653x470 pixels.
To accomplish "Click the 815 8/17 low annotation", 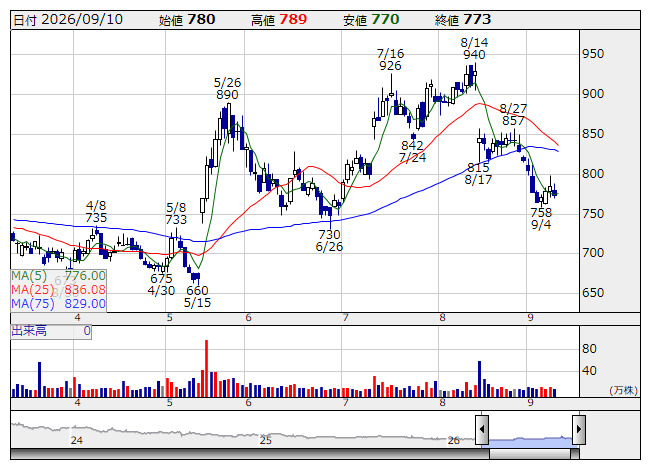I will 478,174.
